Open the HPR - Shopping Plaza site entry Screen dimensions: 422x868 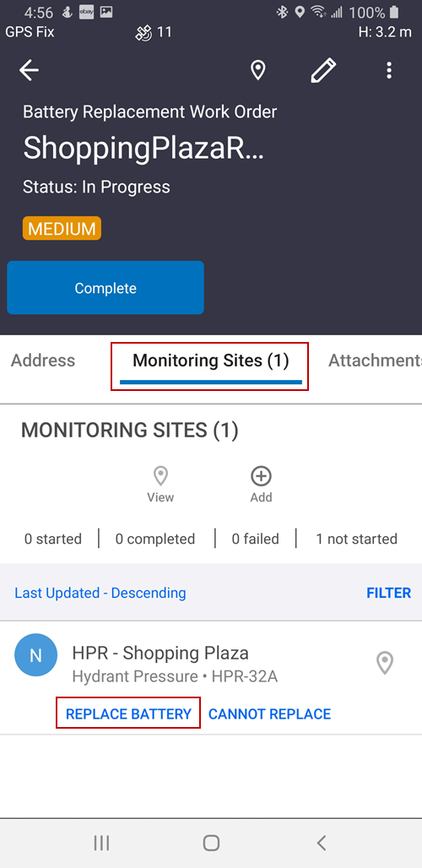(x=211, y=663)
